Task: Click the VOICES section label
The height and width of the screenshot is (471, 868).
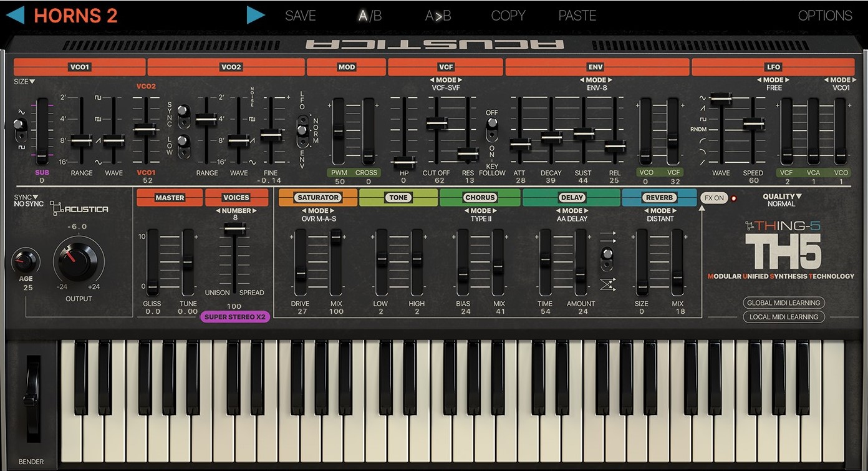Action: tap(236, 198)
